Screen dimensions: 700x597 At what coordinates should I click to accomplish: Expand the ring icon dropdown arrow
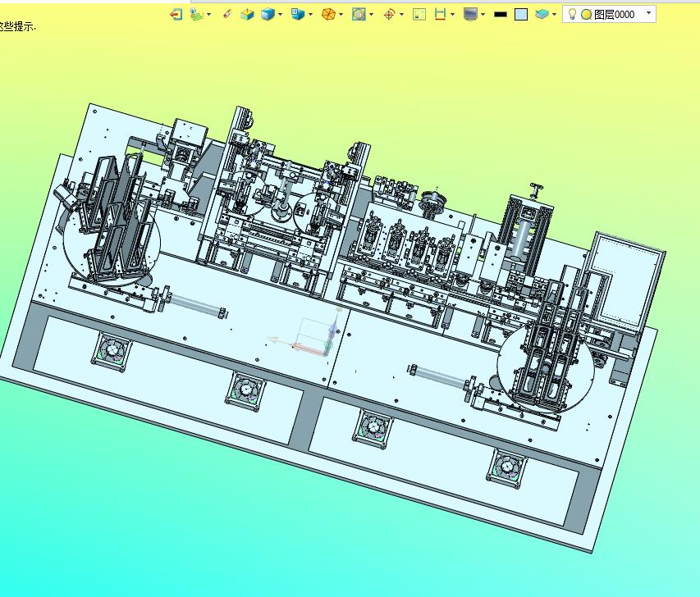point(372,15)
